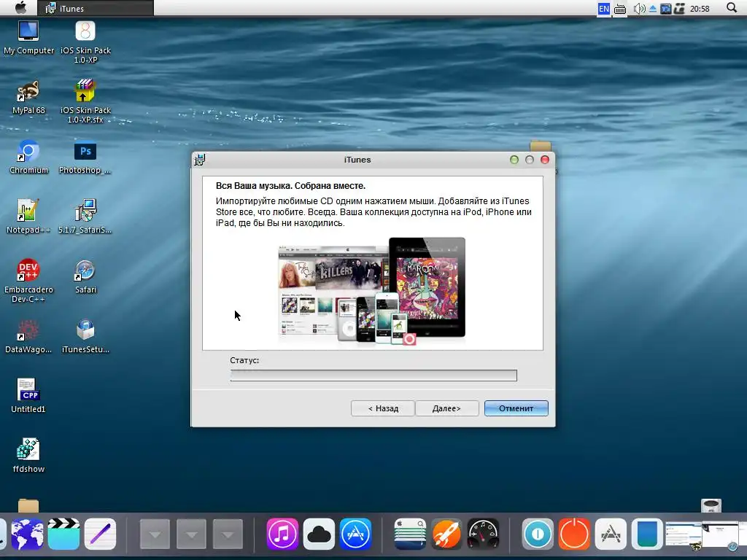The width and height of the screenshot is (747, 560).
Task: Click heading 'Вся Ваша музыка. Собрана вместе.'
Action: pos(290,186)
